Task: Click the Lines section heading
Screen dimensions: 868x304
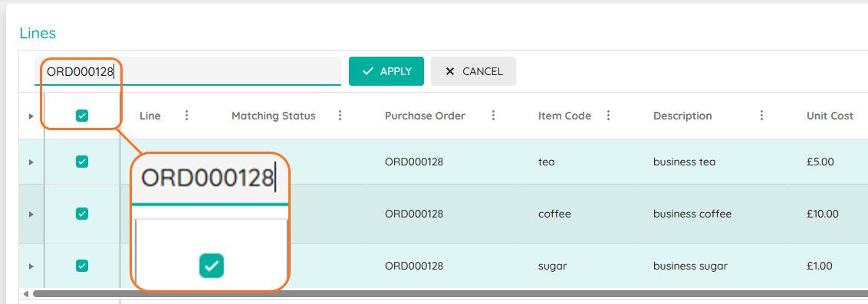Action: (38, 33)
